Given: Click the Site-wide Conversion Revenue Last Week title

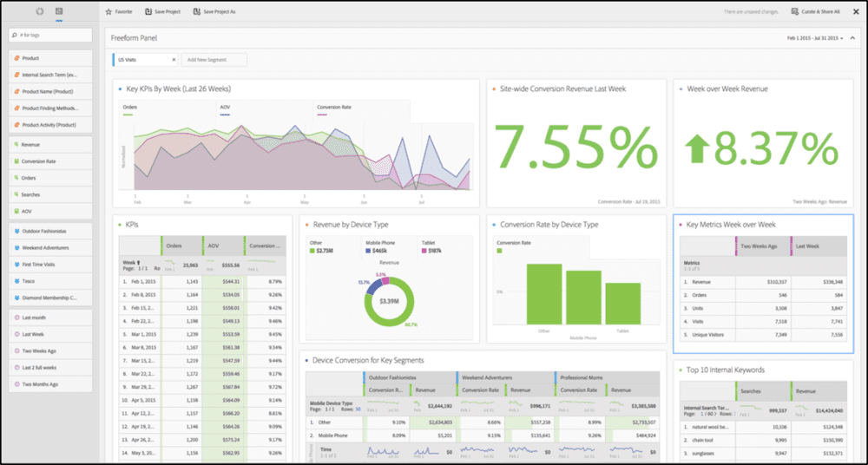Looking at the screenshot, I should 563,88.
